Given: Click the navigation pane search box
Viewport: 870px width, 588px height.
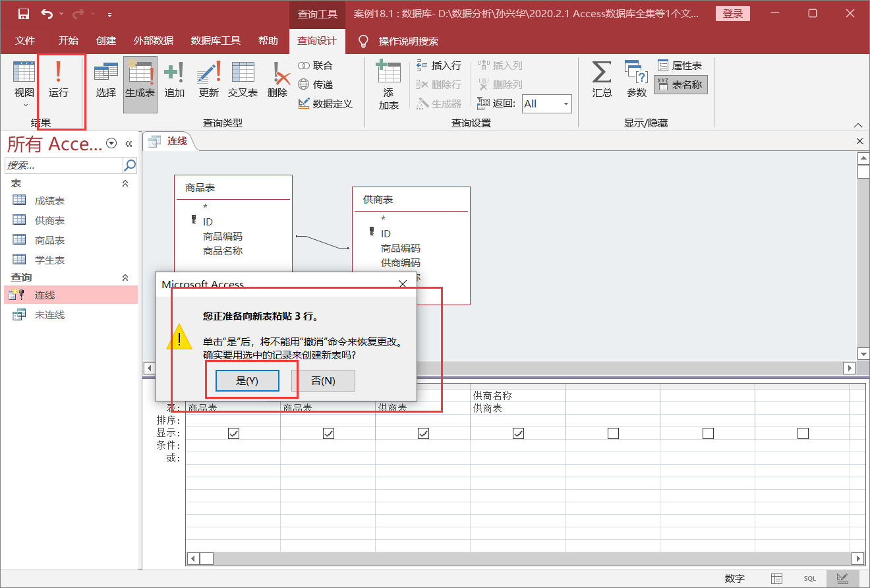Looking at the screenshot, I should (x=64, y=165).
